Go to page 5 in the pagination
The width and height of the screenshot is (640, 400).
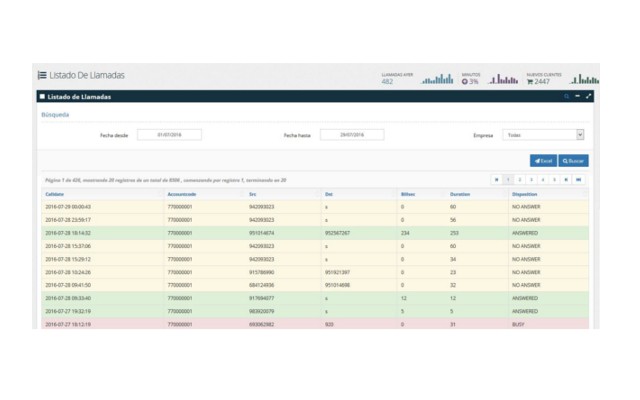[x=554, y=180]
